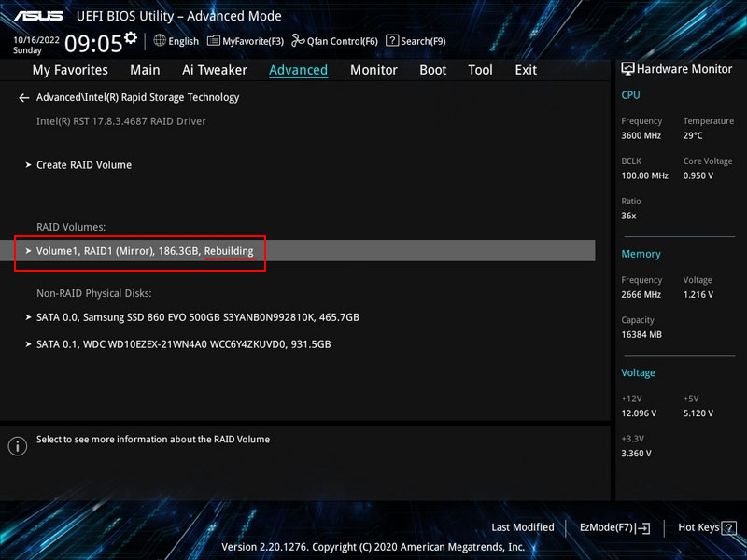
Task: Select Volume1, RAID1 (Mirror) row
Action: click(x=298, y=250)
